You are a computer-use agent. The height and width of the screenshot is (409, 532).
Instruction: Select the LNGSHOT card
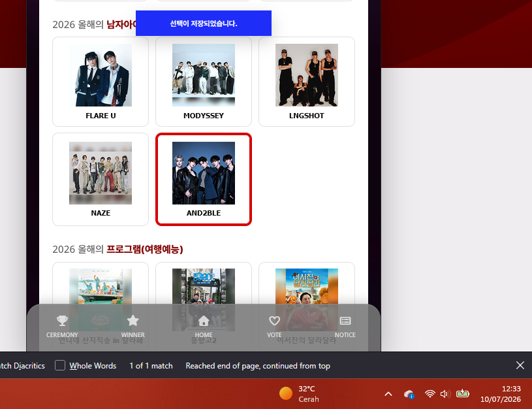point(307,82)
